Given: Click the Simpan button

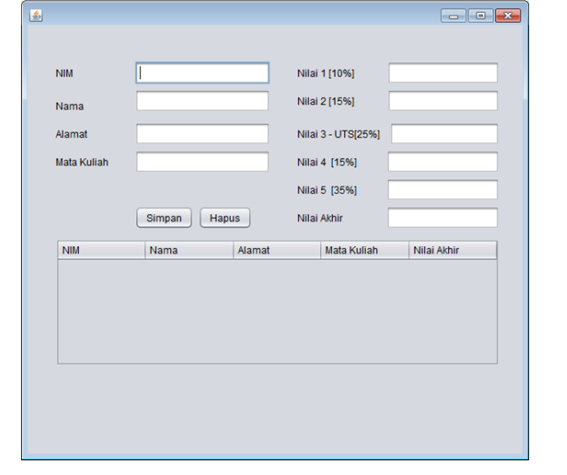Looking at the screenshot, I should pyautogui.click(x=164, y=218).
